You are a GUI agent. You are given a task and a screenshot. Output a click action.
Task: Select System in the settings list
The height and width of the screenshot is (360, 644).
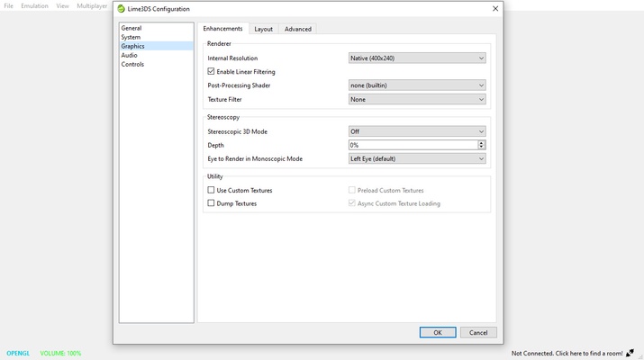156,37
